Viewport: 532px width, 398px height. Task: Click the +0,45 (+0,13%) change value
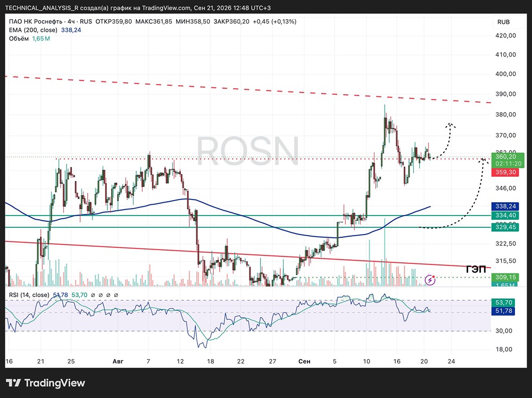(275, 21)
